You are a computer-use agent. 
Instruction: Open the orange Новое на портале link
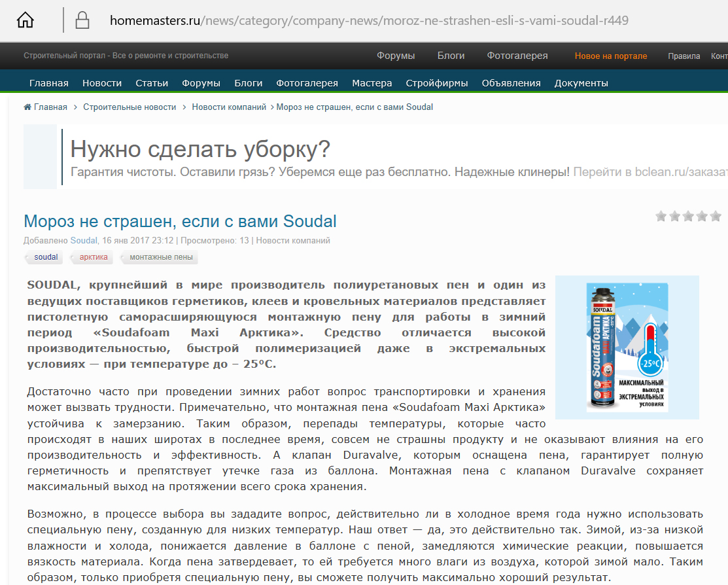[x=610, y=56]
